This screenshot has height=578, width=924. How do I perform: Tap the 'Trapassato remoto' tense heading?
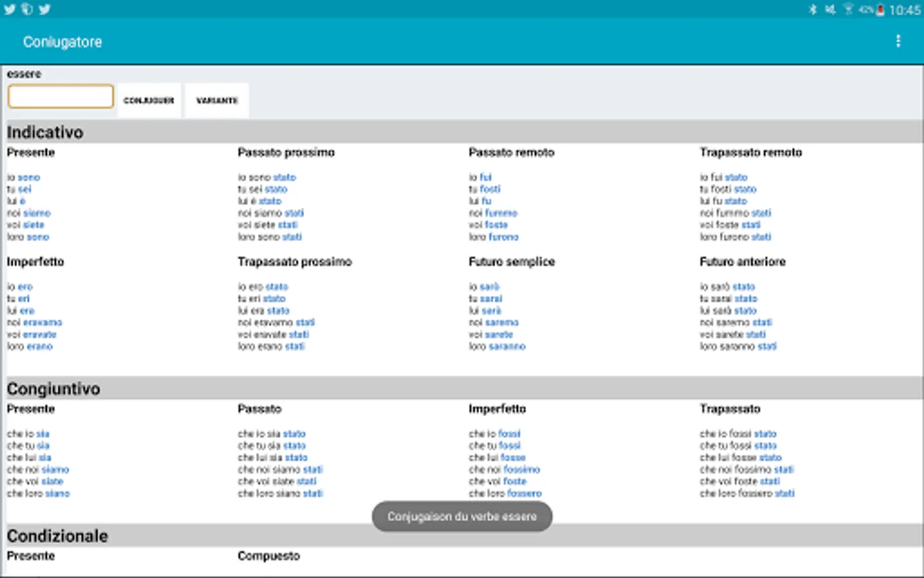751,152
